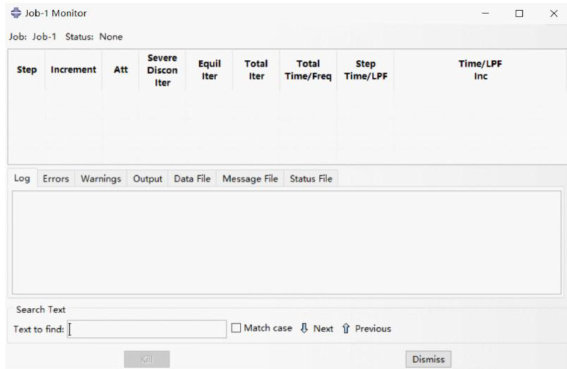Click the Total Iter column header
This screenshot has width=567, height=369.
(256, 70)
